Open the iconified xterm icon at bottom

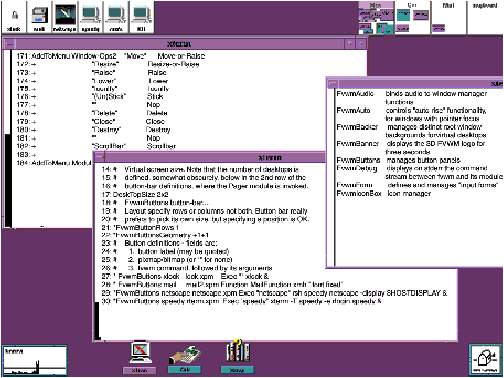pos(139,356)
